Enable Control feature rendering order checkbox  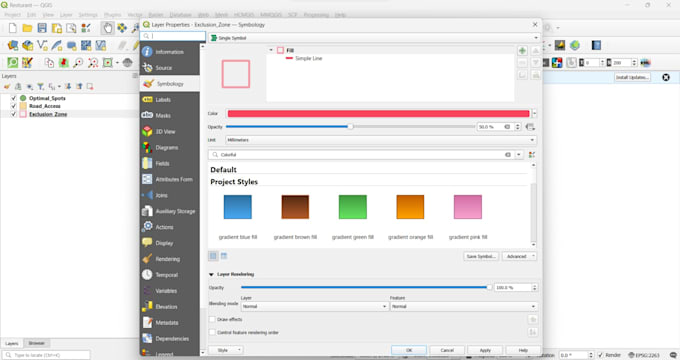pyautogui.click(x=212, y=332)
